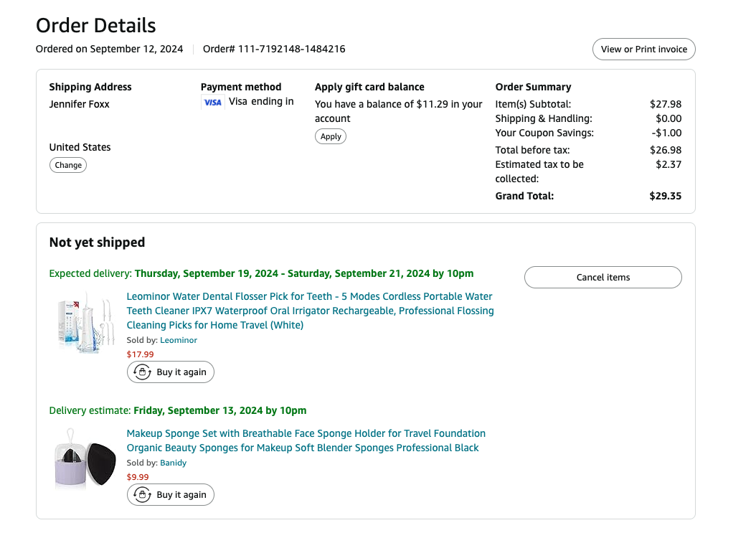
Task: Visit the Banidy seller page
Action: 173,463
